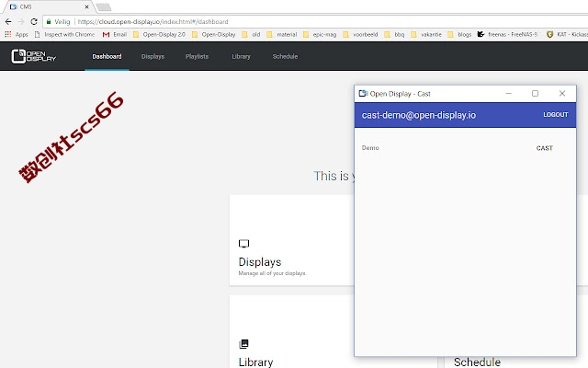Open the voorbeeld bookmark folder
Viewport: 588px width, 368px height.
[x=360, y=35]
